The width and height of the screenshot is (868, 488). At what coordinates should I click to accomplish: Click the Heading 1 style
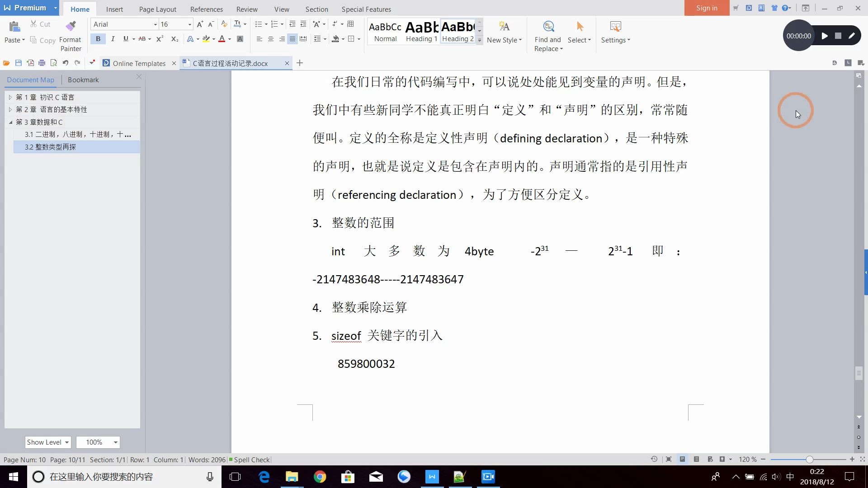(421, 32)
